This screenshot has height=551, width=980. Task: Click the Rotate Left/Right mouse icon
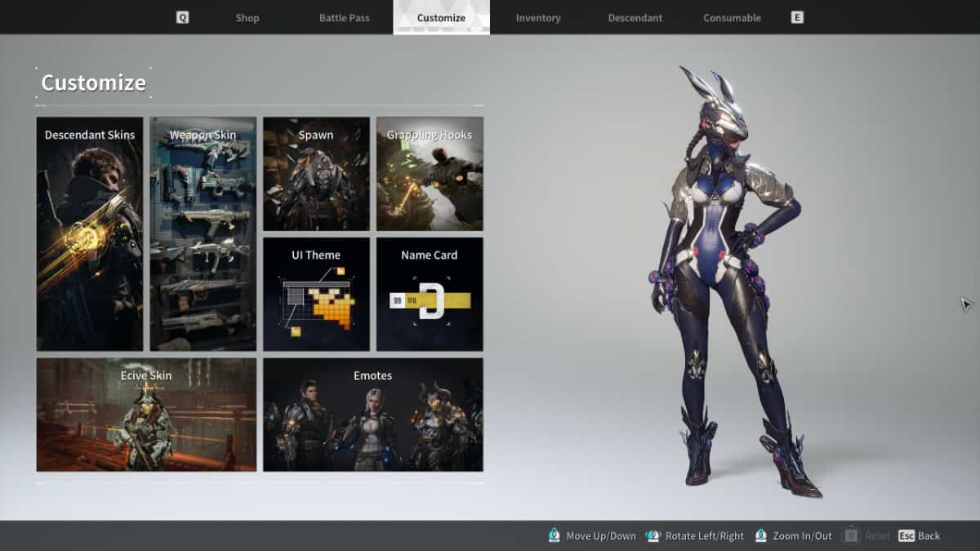pyautogui.click(x=653, y=535)
